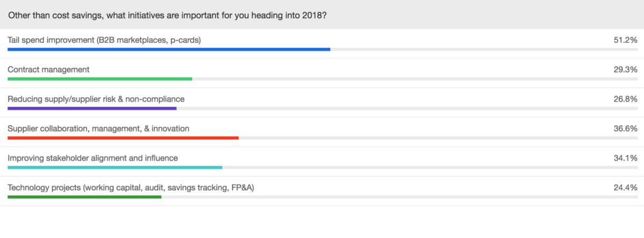Click the 24.4% percentage value
This screenshot has width=644, height=238.
coord(625,187)
